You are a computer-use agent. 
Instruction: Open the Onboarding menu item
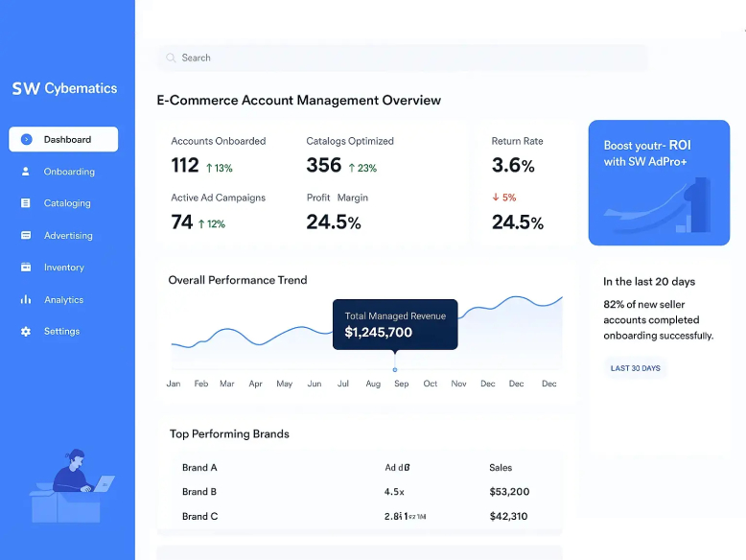click(x=69, y=172)
